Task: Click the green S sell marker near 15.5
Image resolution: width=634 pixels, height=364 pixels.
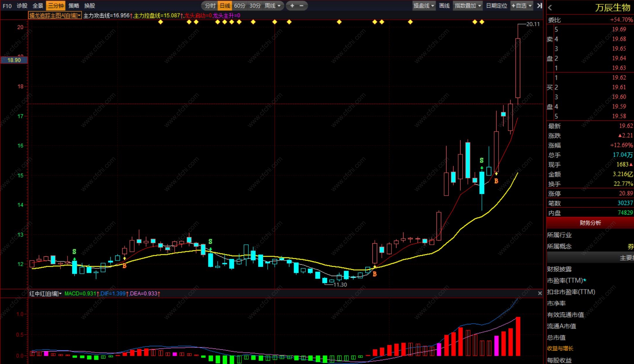Action: (482, 160)
